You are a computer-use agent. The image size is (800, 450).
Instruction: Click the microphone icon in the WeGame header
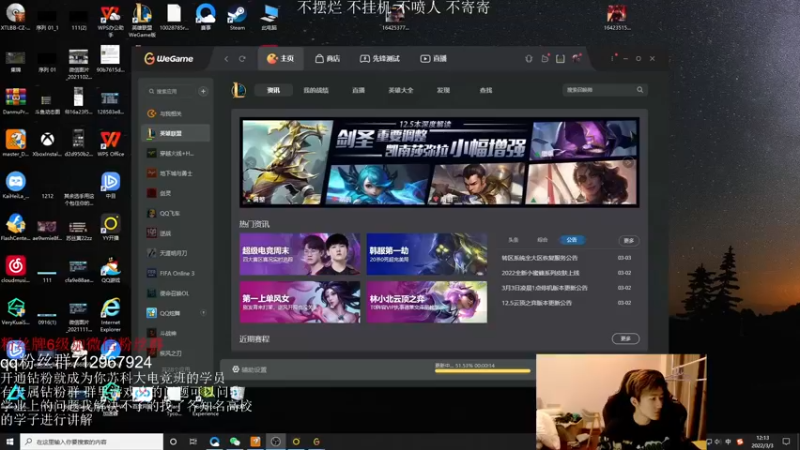pyautogui.click(x=529, y=59)
